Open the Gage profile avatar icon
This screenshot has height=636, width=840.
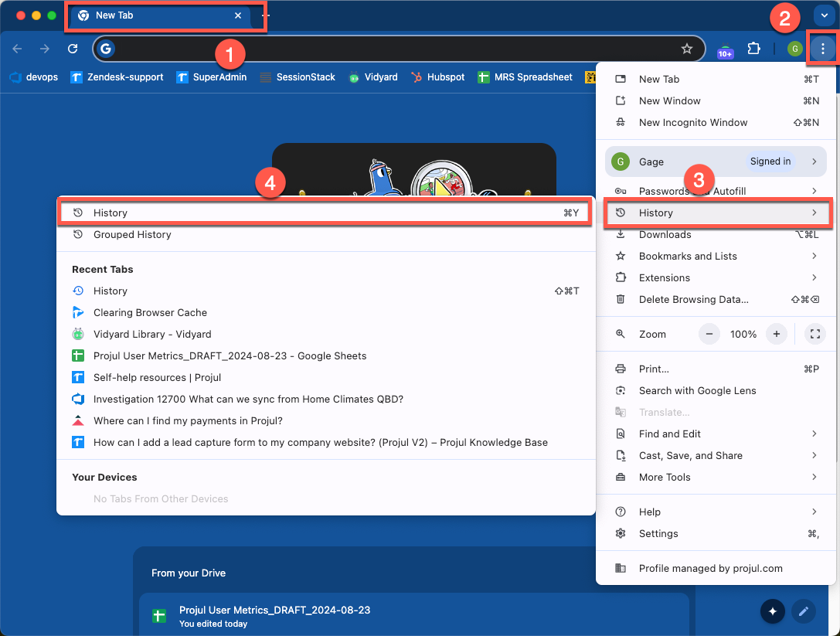(794, 48)
